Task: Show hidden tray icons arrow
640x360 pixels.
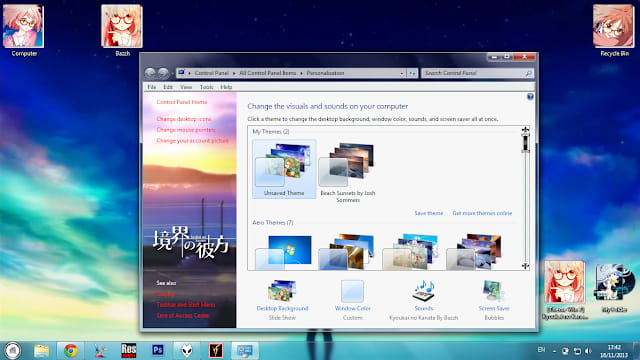Action: (554, 351)
